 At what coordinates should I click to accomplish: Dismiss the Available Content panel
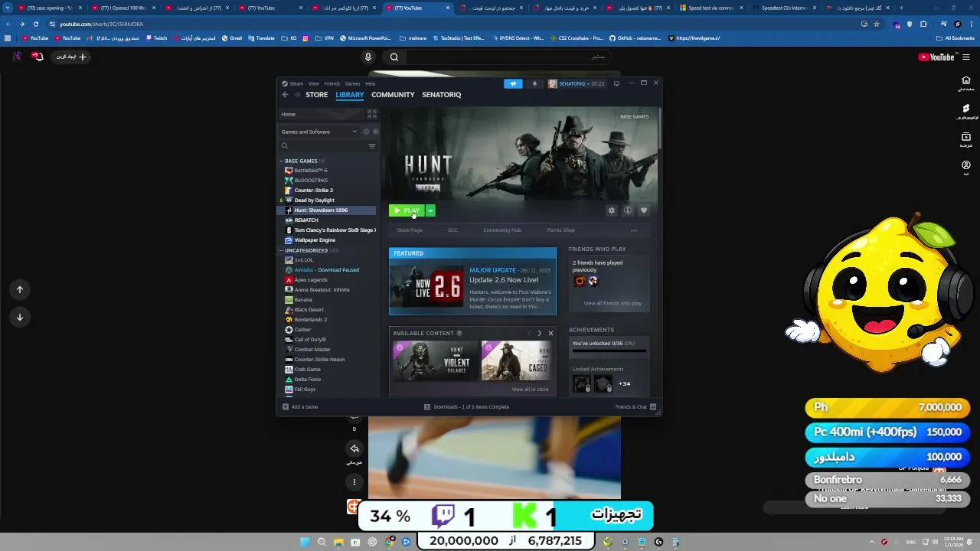550,334
